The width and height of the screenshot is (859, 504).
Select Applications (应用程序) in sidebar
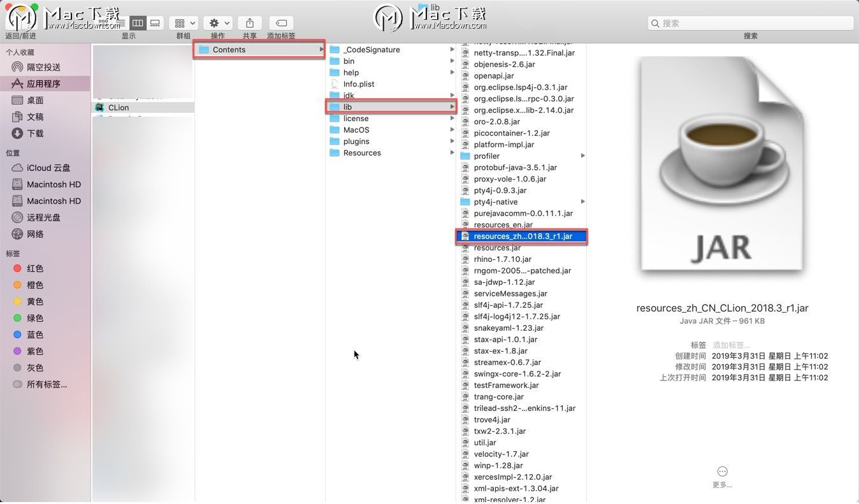[45, 83]
